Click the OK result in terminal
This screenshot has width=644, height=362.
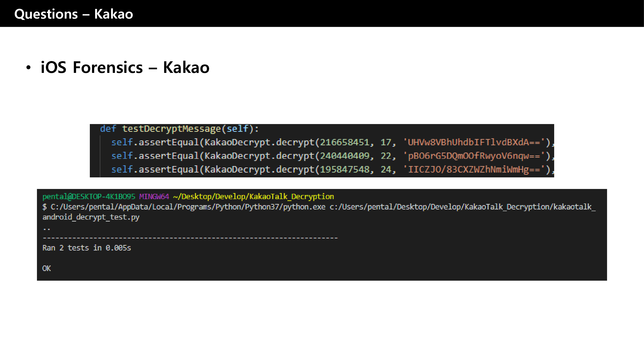coord(47,268)
